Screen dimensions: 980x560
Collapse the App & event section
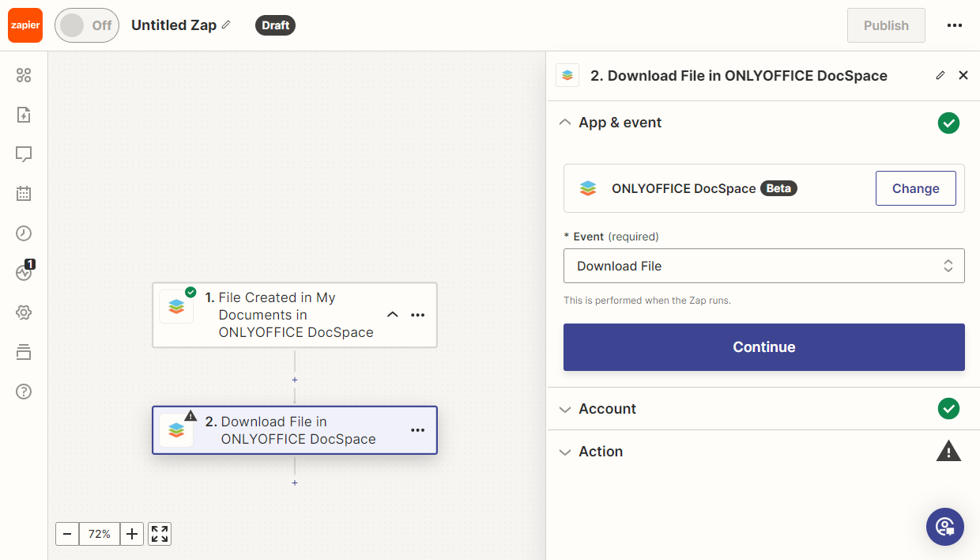pos(620,123)
